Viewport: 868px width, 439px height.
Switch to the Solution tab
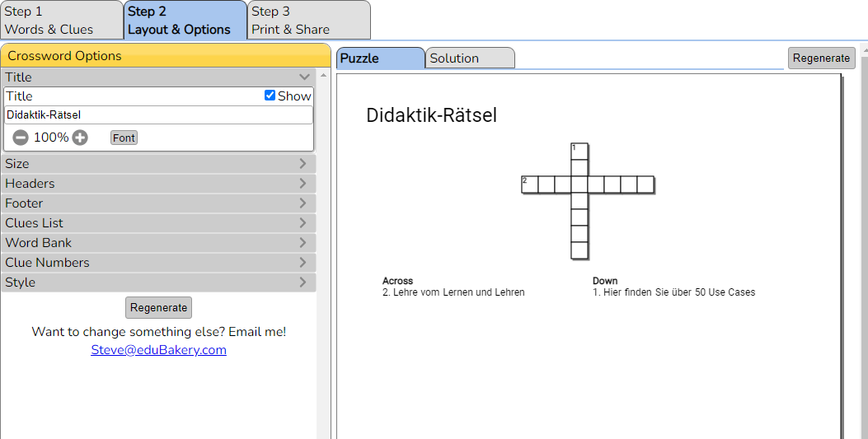click(x=470, y=58)
